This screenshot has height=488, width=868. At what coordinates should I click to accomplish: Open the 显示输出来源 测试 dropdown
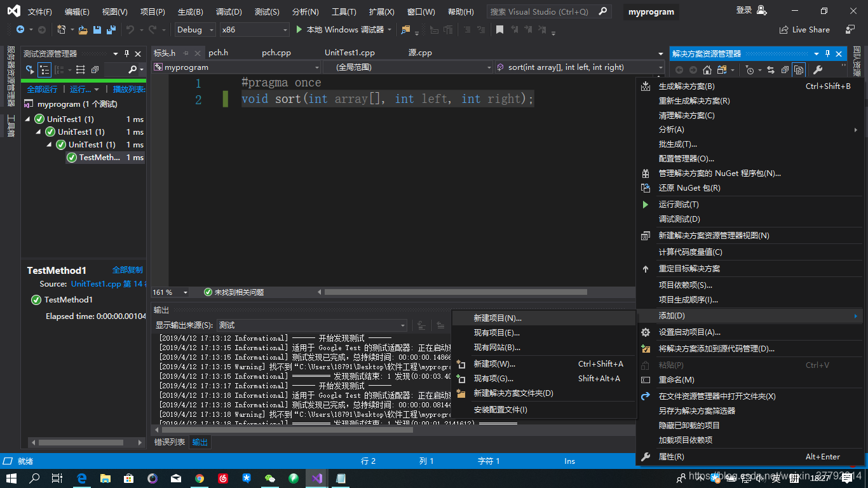tap(312, 325)
